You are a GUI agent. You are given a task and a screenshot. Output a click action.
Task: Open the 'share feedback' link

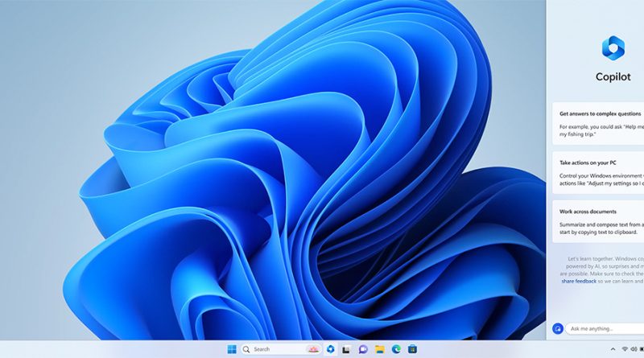click(579, 282)
